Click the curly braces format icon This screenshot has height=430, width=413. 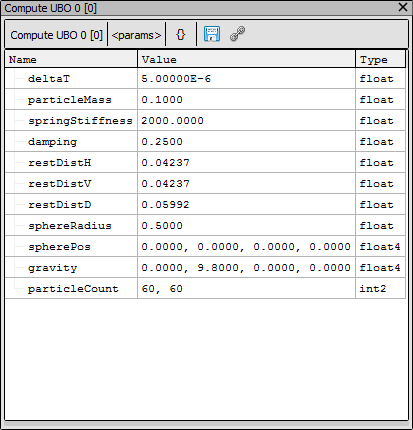coord(180,34)
